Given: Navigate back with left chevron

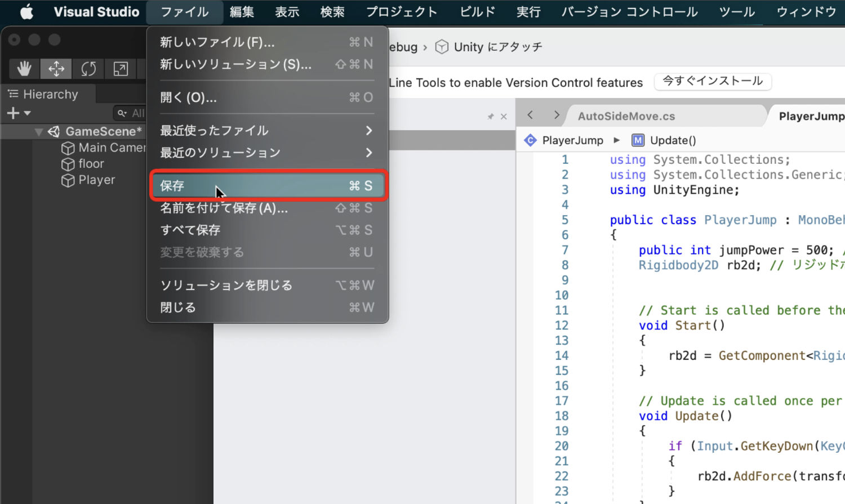Looking at the screenshot, I should pos(530,115).
